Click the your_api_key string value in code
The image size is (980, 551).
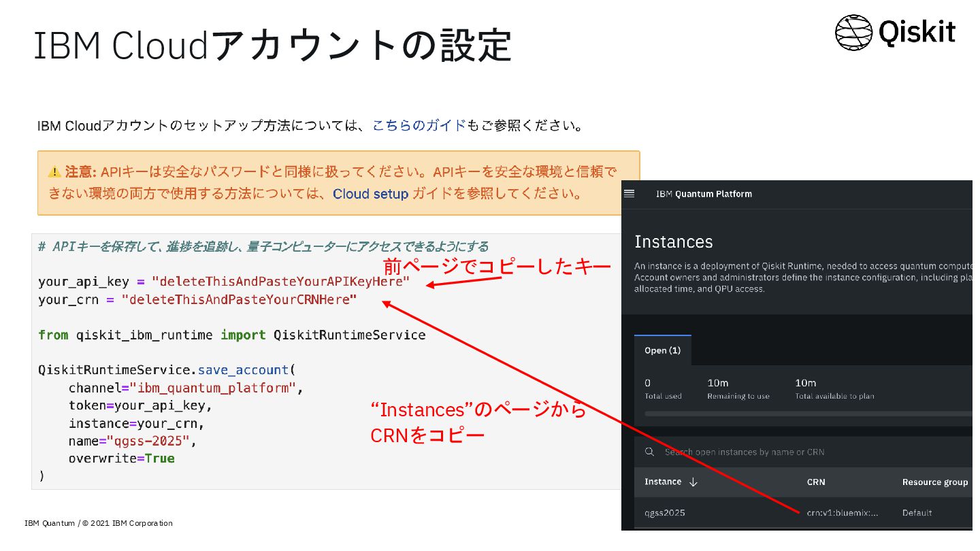coord(281,282)
